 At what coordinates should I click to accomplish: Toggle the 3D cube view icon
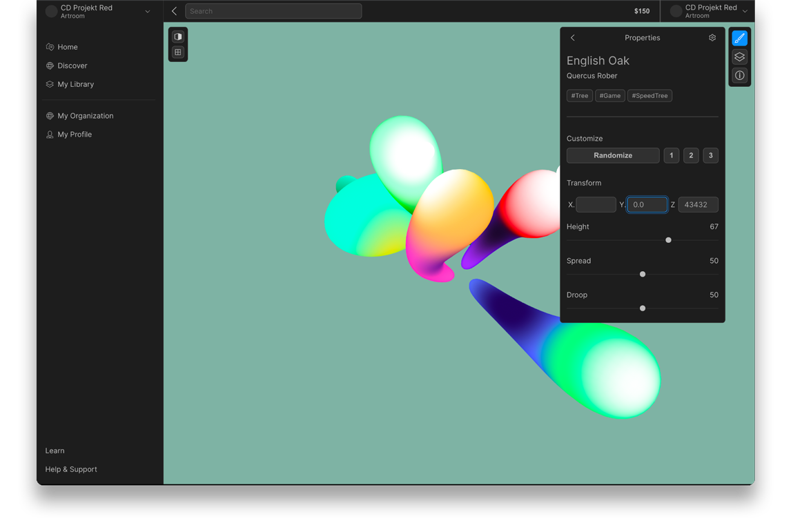pyautogui.click(x=178, y=36)
